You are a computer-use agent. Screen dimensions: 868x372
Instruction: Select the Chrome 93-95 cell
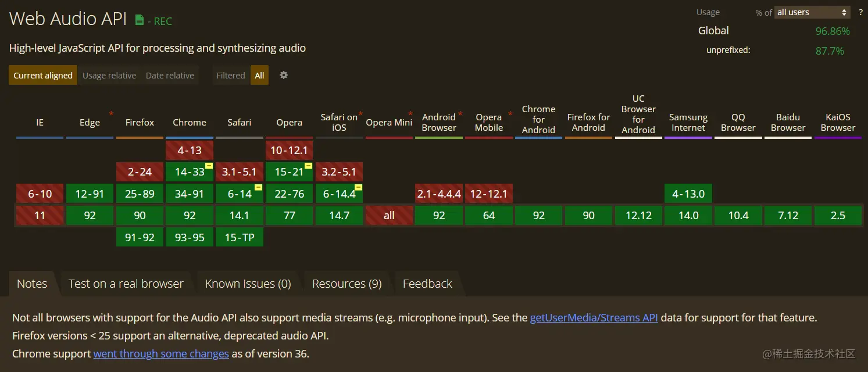pyautogui.click(x=190, y=237)
